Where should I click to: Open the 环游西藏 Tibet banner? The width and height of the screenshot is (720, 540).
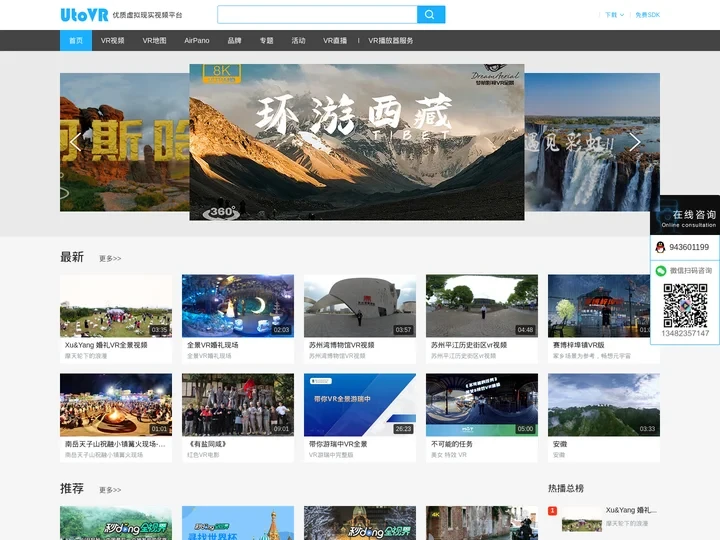(x=357, y=142)
